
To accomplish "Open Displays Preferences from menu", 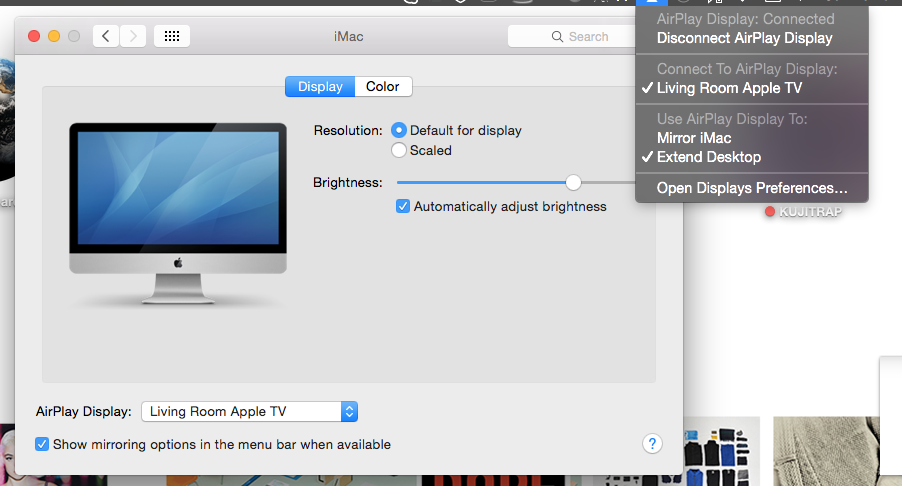I will [751, 188].
